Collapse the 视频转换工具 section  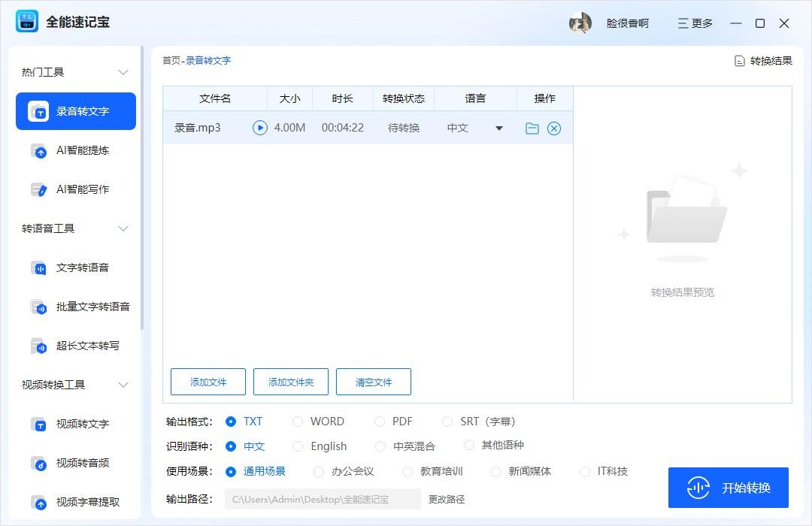pyautogui.click(x=123, y=385)
